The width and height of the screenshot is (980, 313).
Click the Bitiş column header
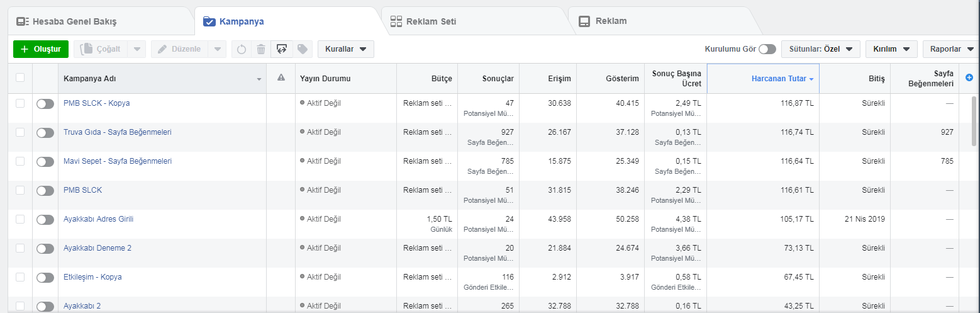point(855,79)
